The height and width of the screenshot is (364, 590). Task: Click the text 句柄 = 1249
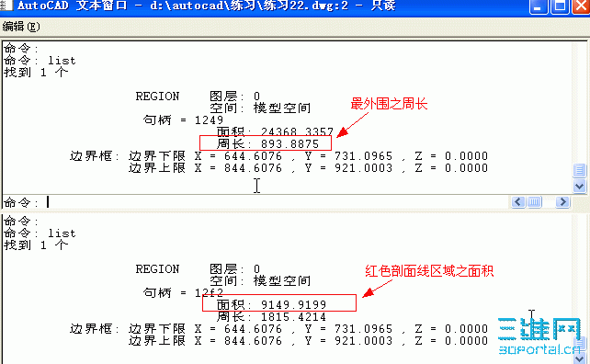coord(183,120)
